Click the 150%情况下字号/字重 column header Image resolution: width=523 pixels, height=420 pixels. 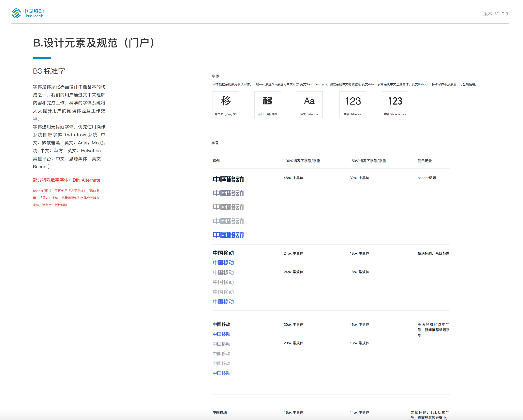367,161
